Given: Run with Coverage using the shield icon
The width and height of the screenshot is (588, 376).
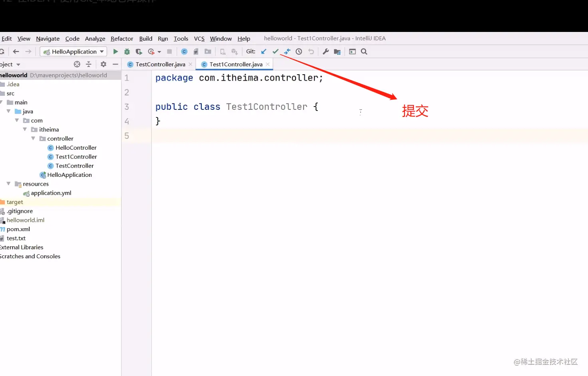Looking at the screenshot, I should tap(139, 51).
